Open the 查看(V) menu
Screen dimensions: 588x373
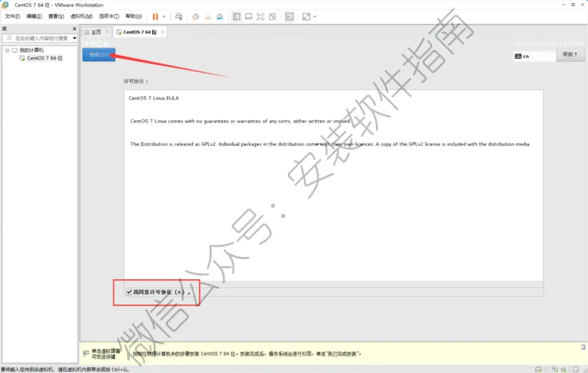pyautogui.click(x=56, y=16)
